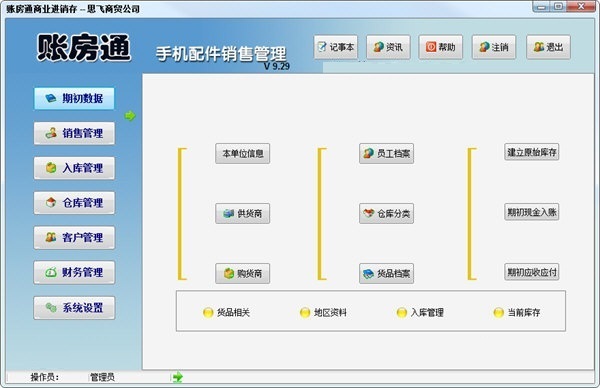Viewport: 600px width, 388px height.
Task: Click the 管理员 operator name in status bar
Action: point(103,377)
